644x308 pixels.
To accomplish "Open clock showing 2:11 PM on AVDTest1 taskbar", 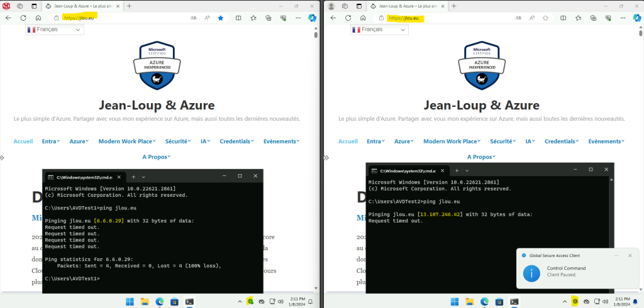I will point(297,302).
